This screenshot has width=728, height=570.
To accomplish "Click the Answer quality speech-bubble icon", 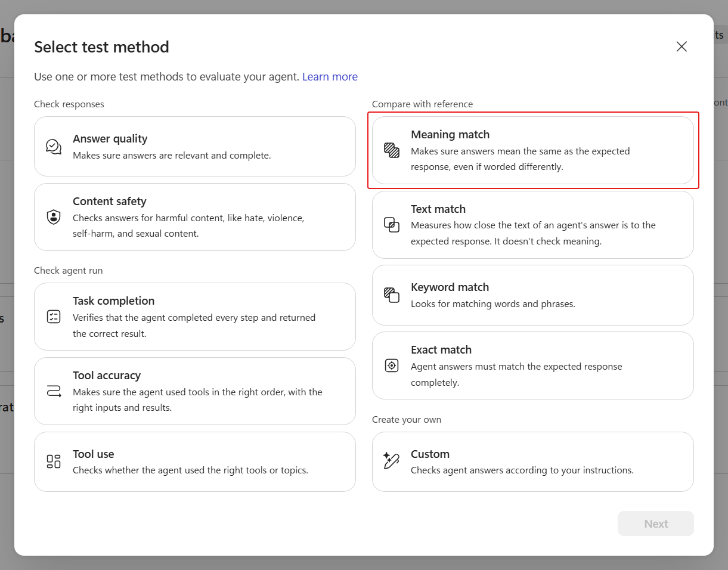I will 54,147.
